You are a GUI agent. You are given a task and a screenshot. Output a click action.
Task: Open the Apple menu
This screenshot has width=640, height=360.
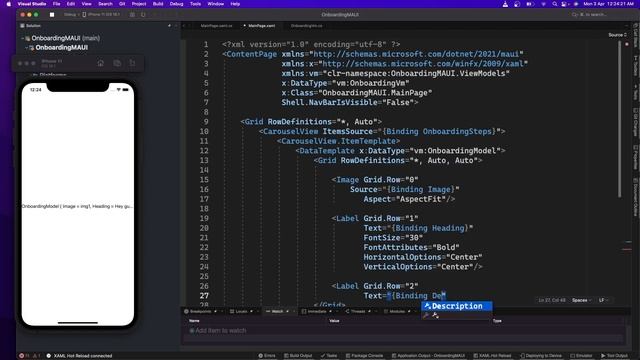pyautogui.click(x=9, y=4)
